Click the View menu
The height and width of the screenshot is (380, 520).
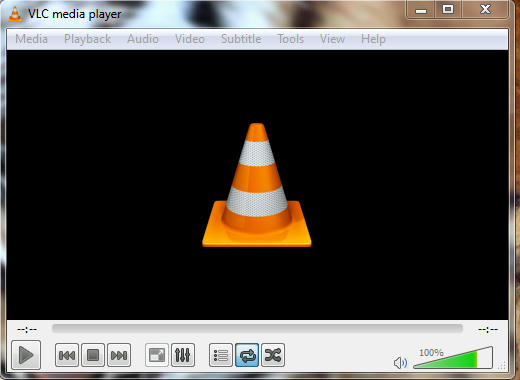(332, 39)
